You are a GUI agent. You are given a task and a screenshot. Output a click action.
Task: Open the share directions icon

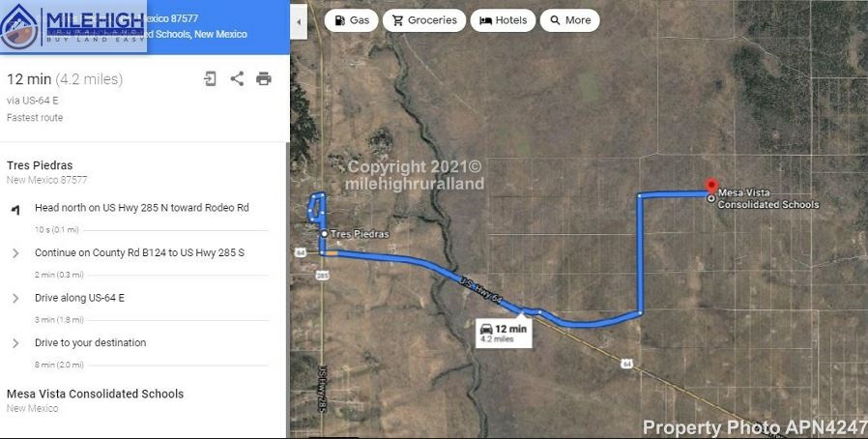click(x=237, y=78)
